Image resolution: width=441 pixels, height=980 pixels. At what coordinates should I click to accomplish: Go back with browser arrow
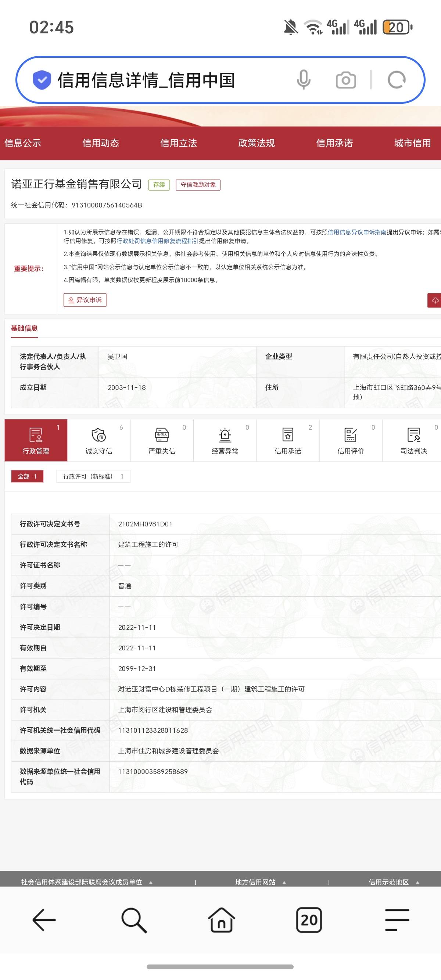tap(44, 920)
